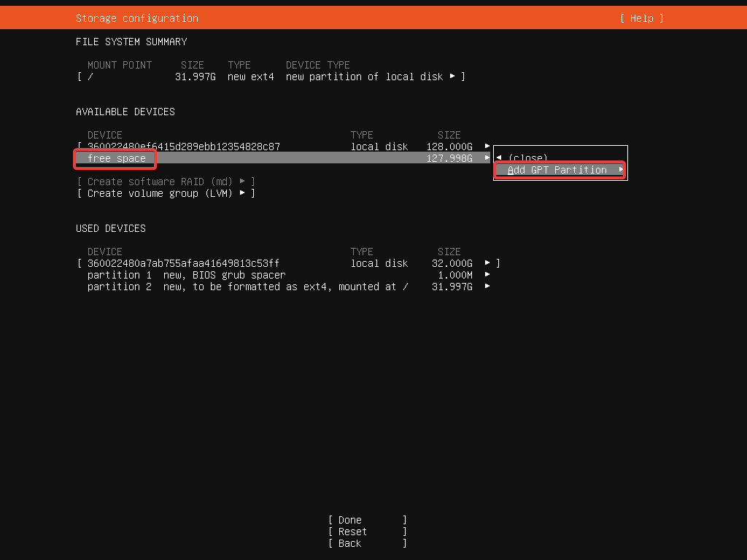
Task: Open Help in the top bar
Action: (640, 17)
